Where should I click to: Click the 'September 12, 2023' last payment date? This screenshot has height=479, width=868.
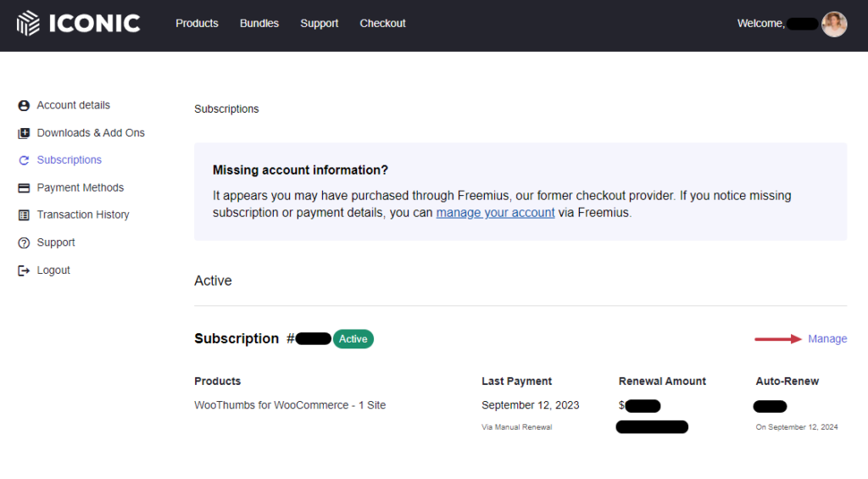(531, 405)
